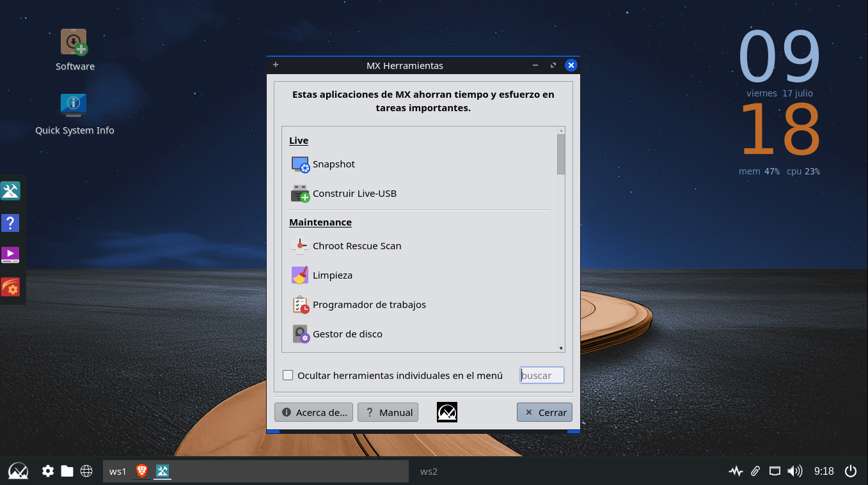Open the Manual button

tap(388, 412)
